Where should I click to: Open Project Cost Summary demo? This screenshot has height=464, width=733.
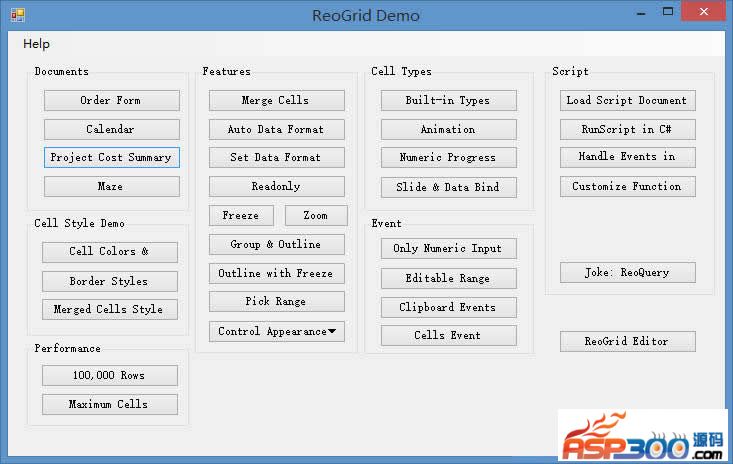(112, 157)
